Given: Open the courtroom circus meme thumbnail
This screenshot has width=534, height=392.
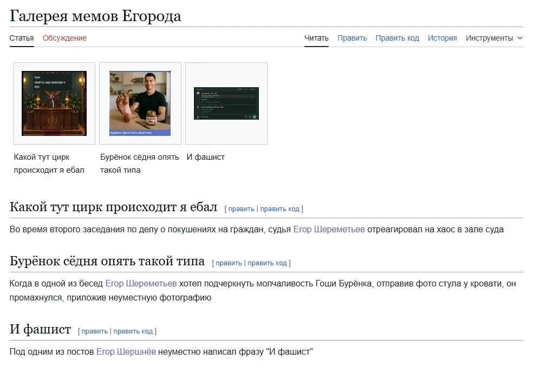Looking at the screenshot, I should tap(54, 103).
